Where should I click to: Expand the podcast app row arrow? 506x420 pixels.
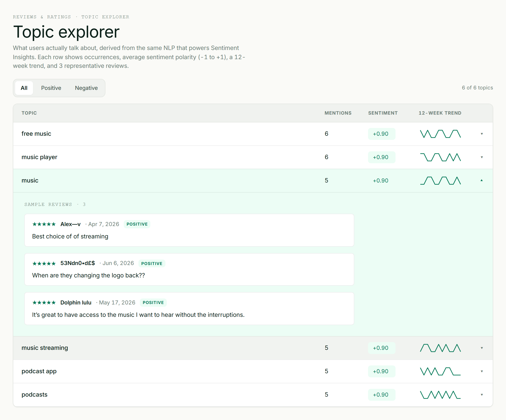(482, 371)
